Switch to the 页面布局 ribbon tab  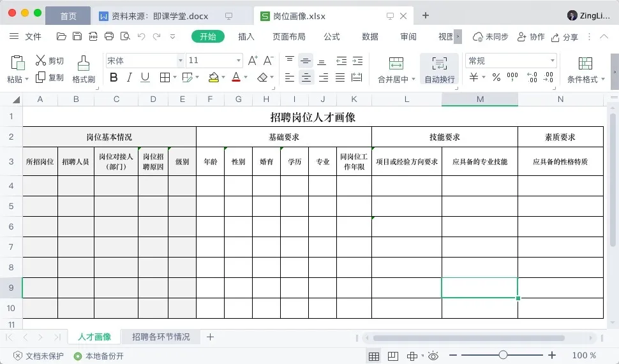289,37
